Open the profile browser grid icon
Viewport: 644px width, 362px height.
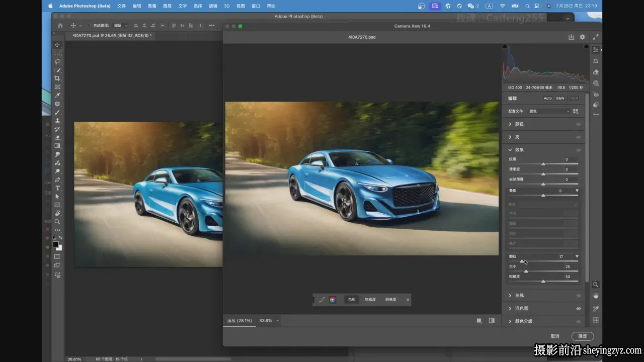point(576,111)
